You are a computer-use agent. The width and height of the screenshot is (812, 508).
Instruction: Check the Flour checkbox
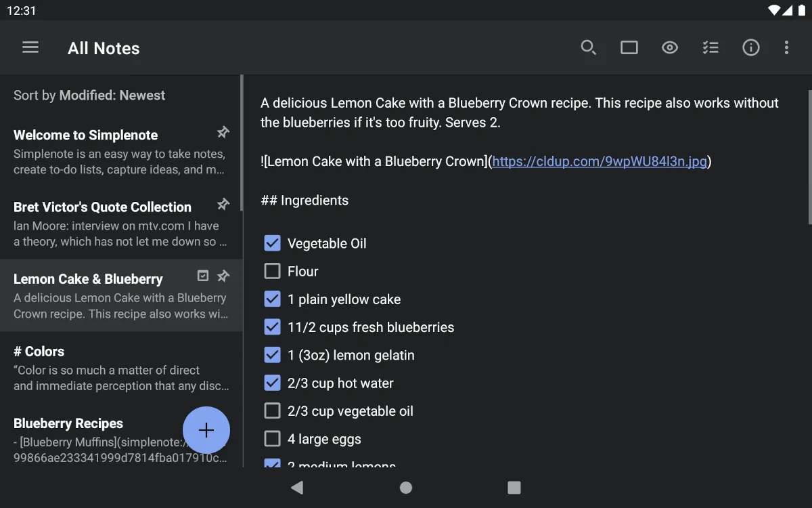pos(272,272)
